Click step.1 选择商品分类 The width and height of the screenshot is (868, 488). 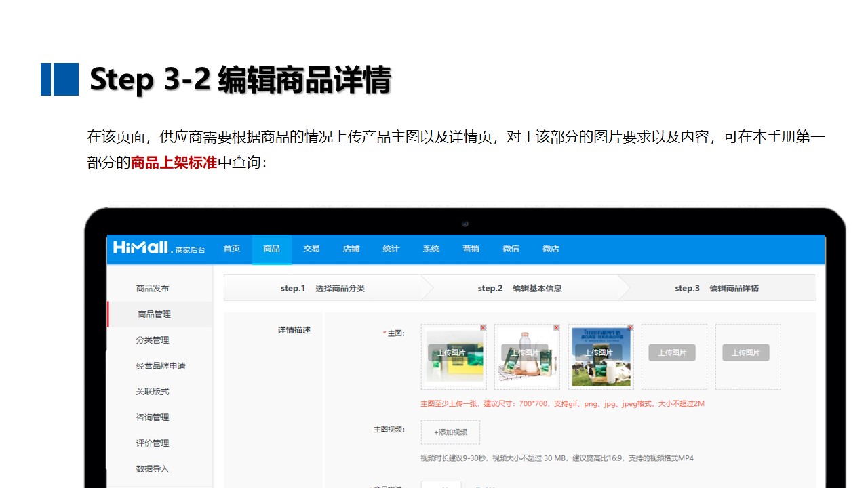click(x=323, y=288)
